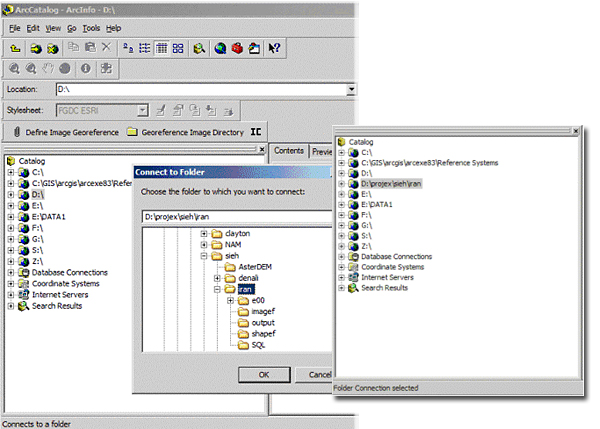Click the Delete X toolbar icon
Viewport: 600px width, 429px height.
pos(106,47)
